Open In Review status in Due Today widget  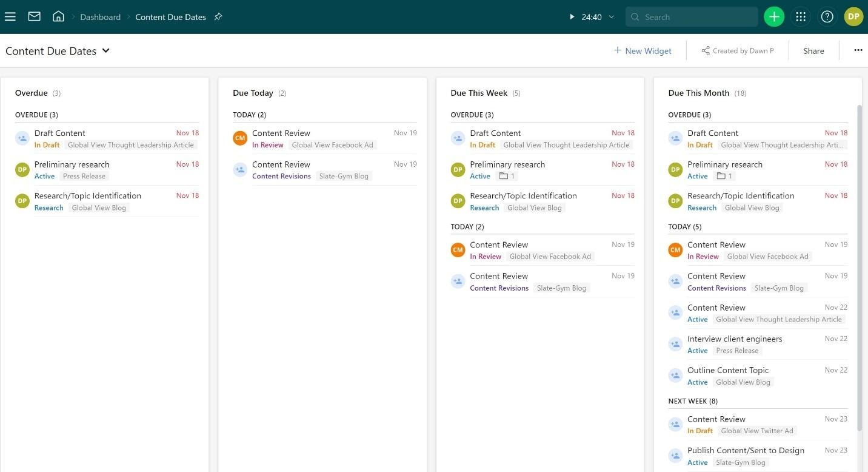pyautogui.click(x=268, y=145)
